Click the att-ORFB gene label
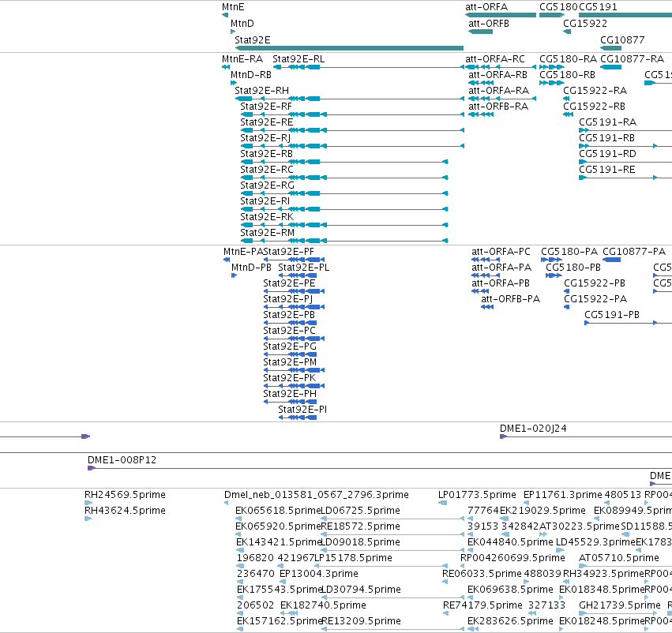Viewport: 672px width, 633px height. 489,24
